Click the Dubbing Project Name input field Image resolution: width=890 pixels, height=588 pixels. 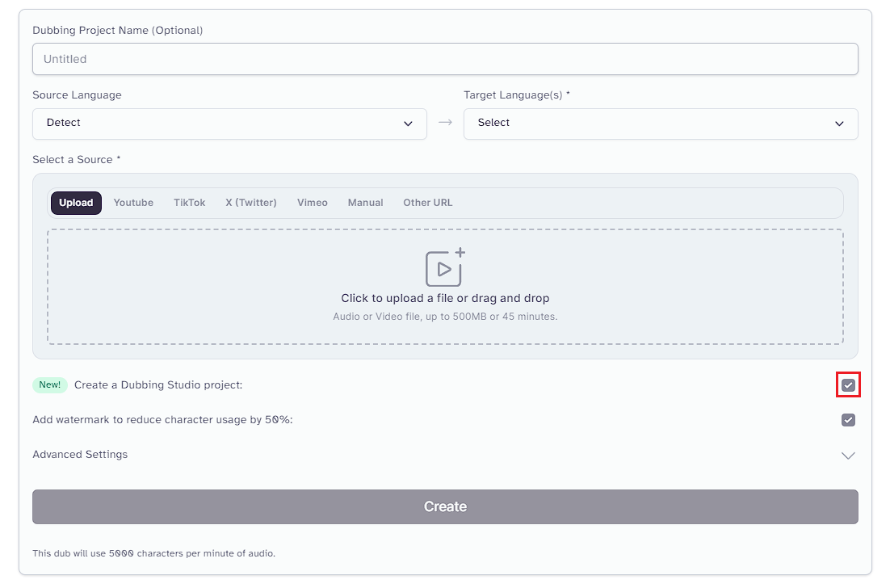[x=445, y=59]
